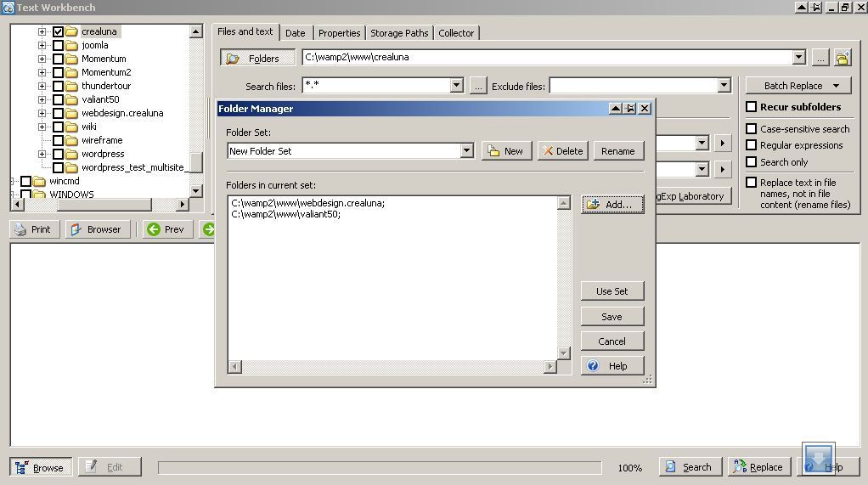
Task: Open the folder path dropdown
Action: click(799, 56)
